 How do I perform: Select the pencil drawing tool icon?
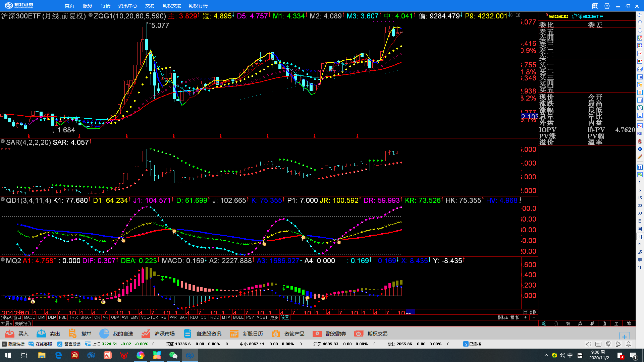tap(640, 157)
